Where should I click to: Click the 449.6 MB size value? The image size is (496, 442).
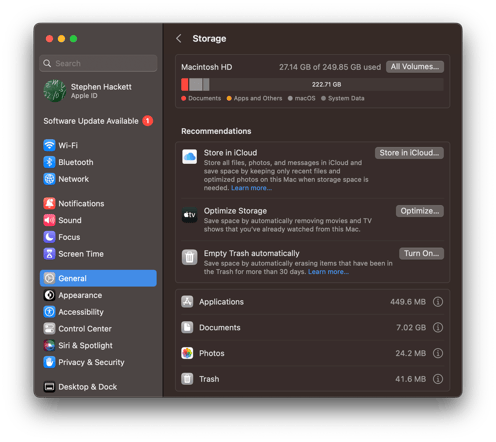pos(408,302)
